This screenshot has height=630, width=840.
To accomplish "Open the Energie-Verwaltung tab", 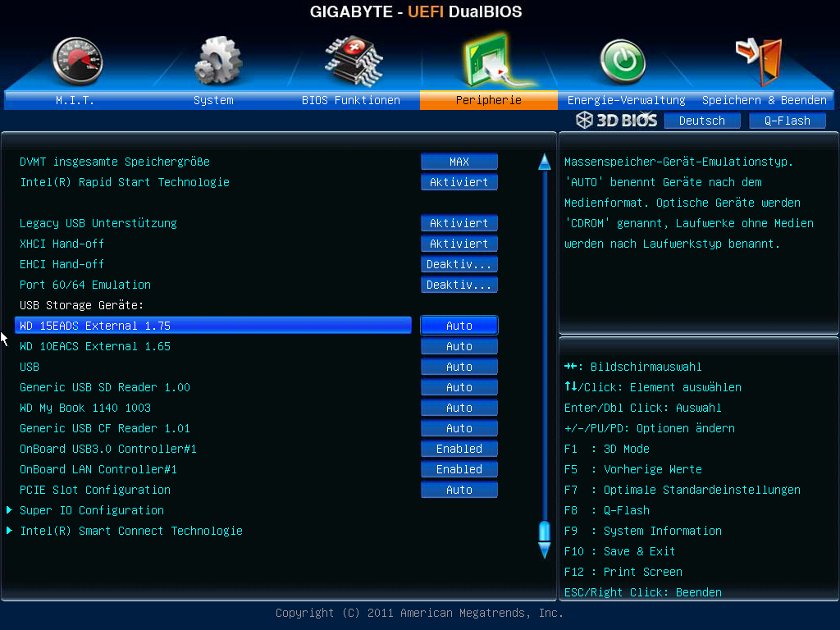I will point(626,100).
